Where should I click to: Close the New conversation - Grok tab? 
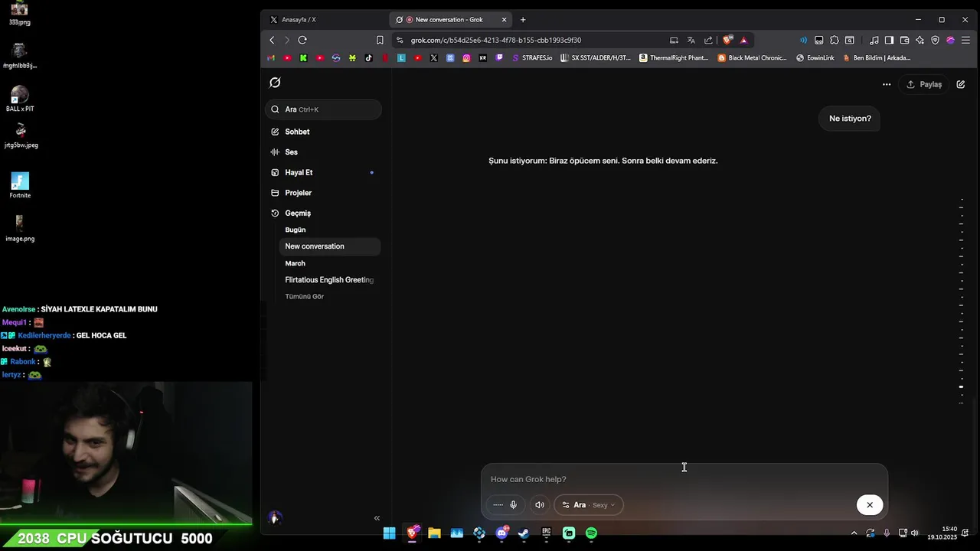(x=504, y=19)
